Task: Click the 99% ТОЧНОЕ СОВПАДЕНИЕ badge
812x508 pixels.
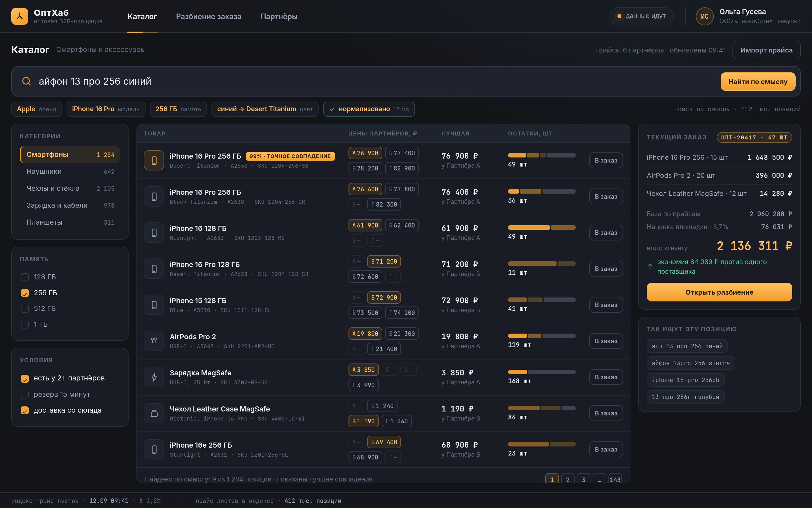Action: point(290,156)
